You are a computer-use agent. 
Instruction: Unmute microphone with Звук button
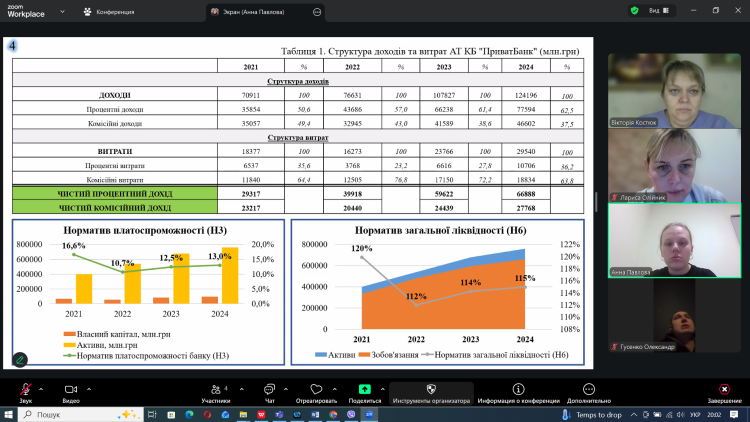pyautogui.click(x=25, y=393)
